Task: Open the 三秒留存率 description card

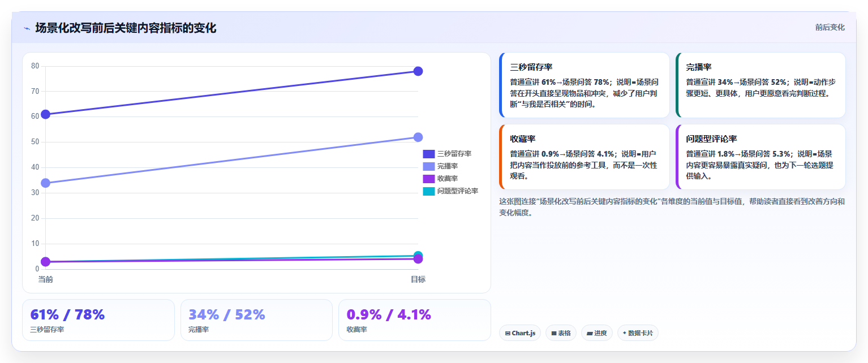Action: pos(584,85)
